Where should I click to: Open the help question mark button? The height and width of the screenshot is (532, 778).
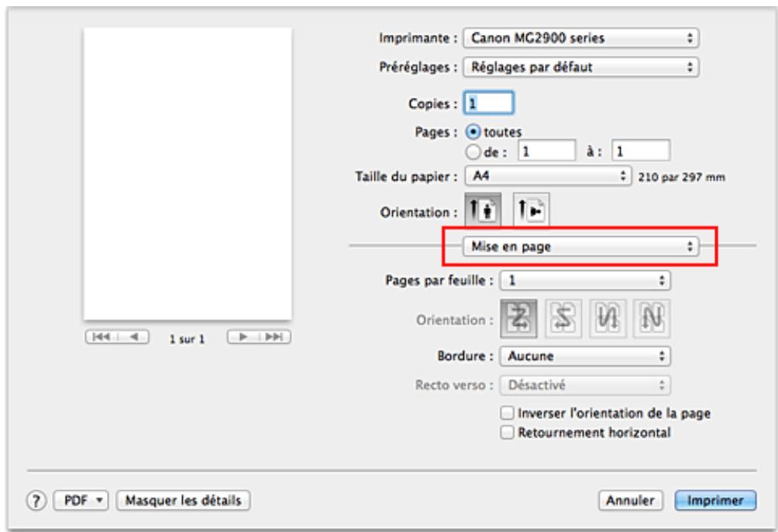tap(36, 501)
